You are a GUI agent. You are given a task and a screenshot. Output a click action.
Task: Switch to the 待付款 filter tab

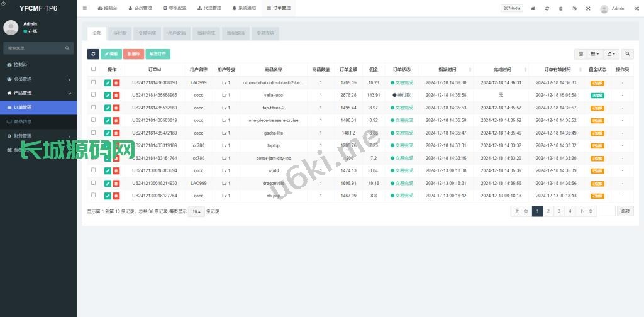[x=119, y=33]
